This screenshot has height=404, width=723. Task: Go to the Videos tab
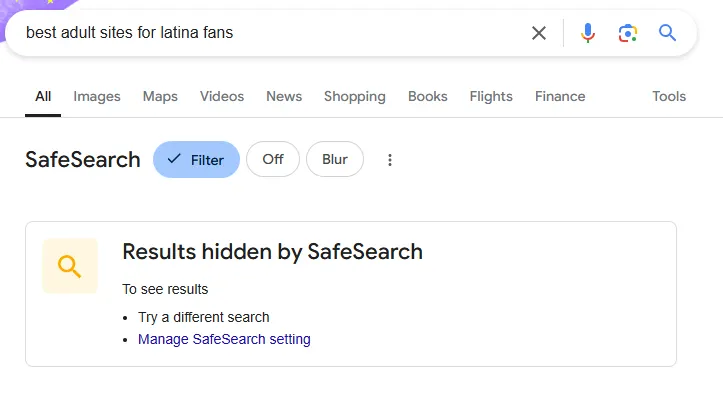pos(222,97)
